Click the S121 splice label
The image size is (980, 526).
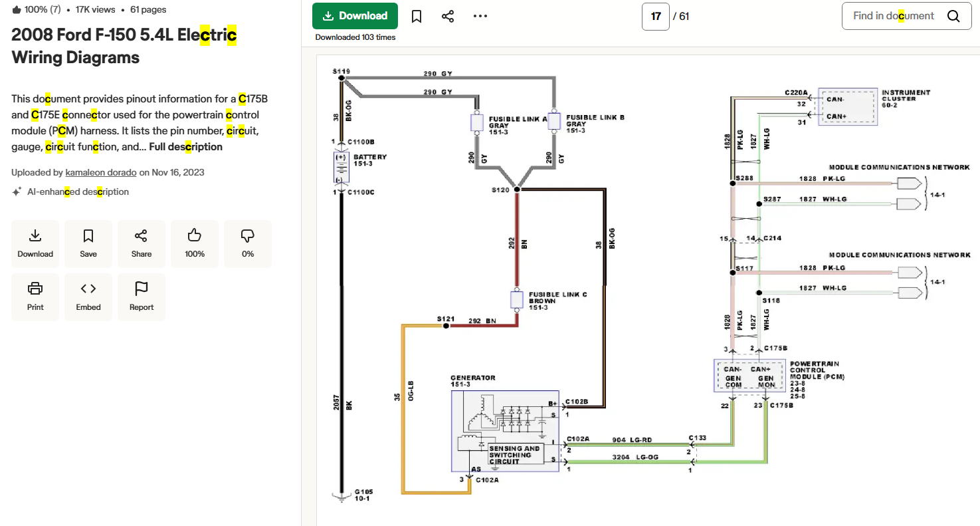click(445, 320)
